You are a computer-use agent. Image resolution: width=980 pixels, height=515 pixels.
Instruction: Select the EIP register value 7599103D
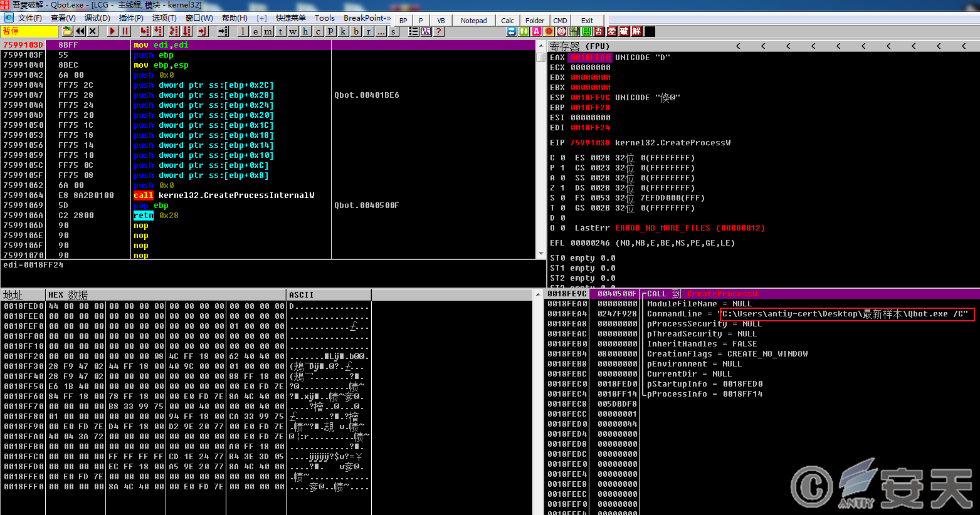coord(590,143)
